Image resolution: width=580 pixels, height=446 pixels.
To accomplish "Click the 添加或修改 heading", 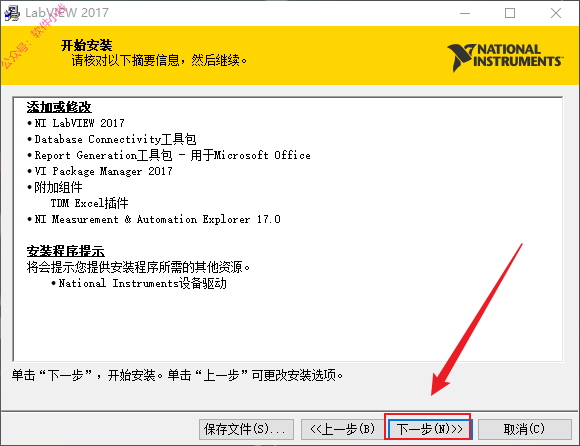I will pos(59,107).
